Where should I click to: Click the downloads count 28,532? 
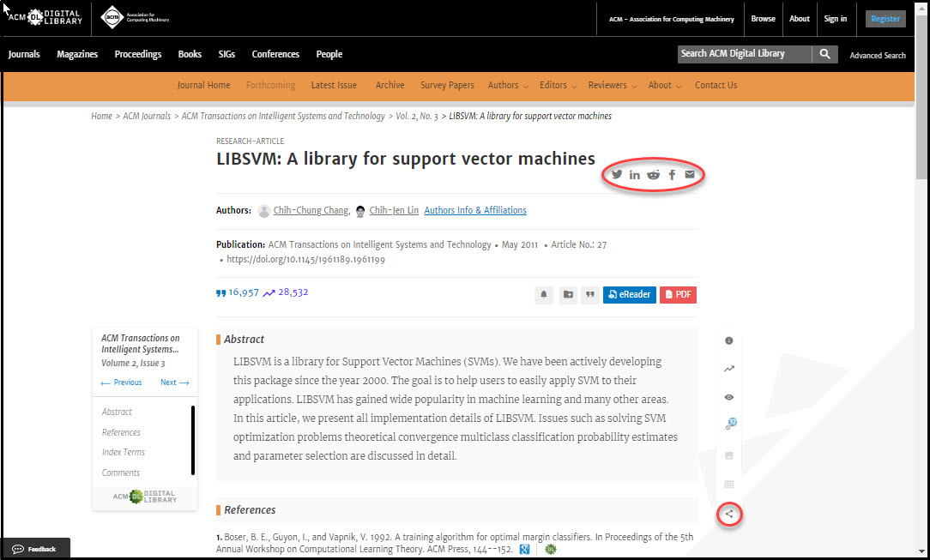point(286,292)
